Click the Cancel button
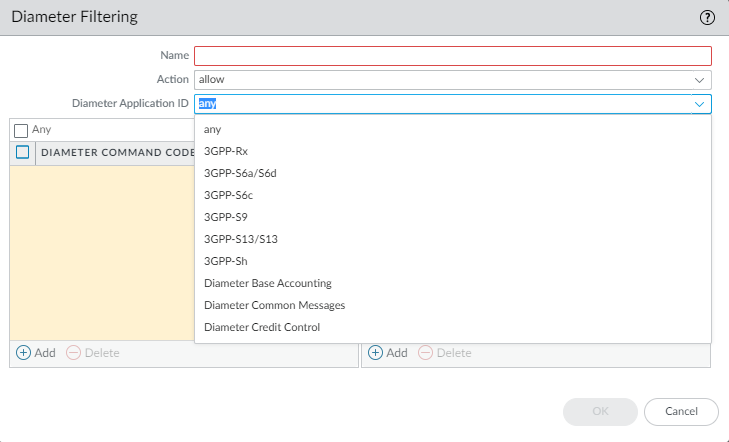729x442 pixels. tap(681, 411)
